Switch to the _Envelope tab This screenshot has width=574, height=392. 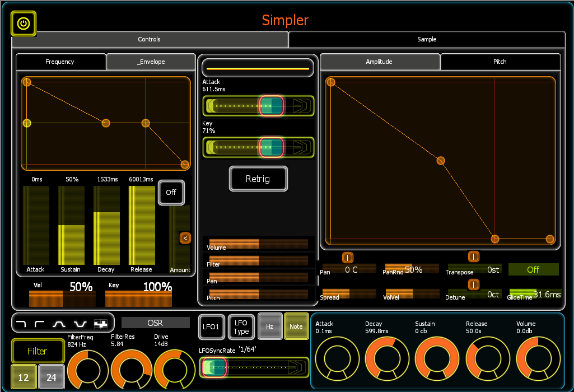coord(151,62)
